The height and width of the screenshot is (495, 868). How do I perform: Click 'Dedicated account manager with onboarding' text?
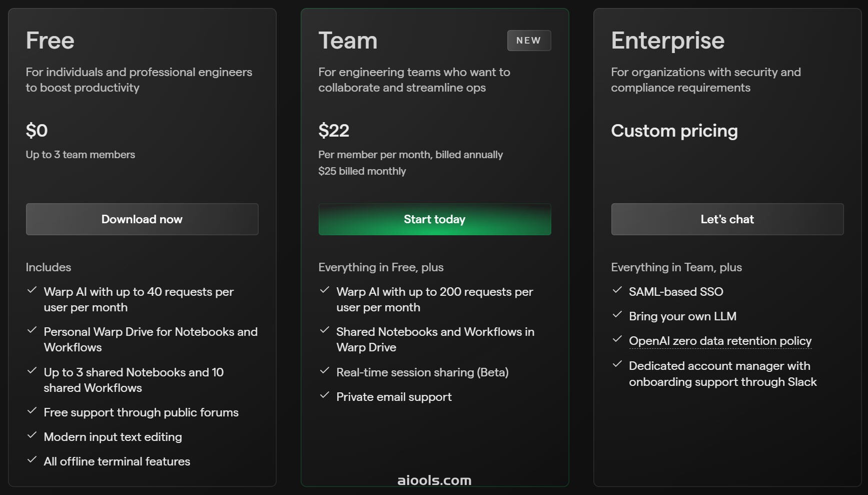pyautogui.click(x=722, y=374)
